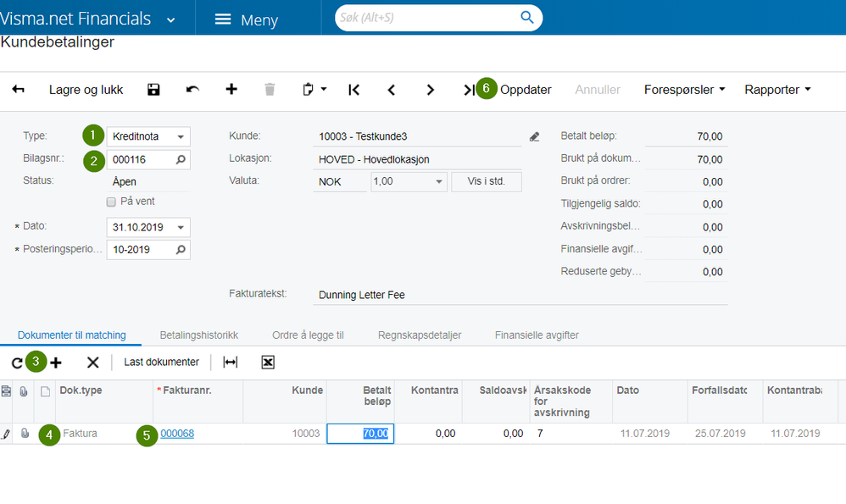The height and width of the screenshot is (504, 846).
Task: Click the search magnifier icon in the top bar
Action: point(527,17)
